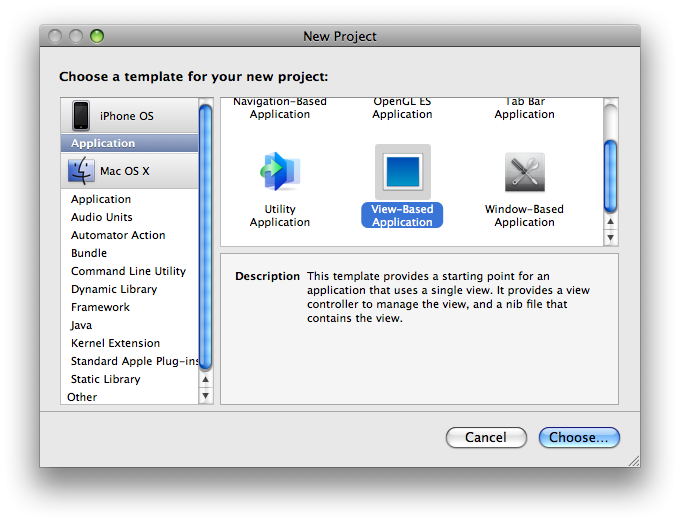Click the Utility Application label

pos(280,215)
